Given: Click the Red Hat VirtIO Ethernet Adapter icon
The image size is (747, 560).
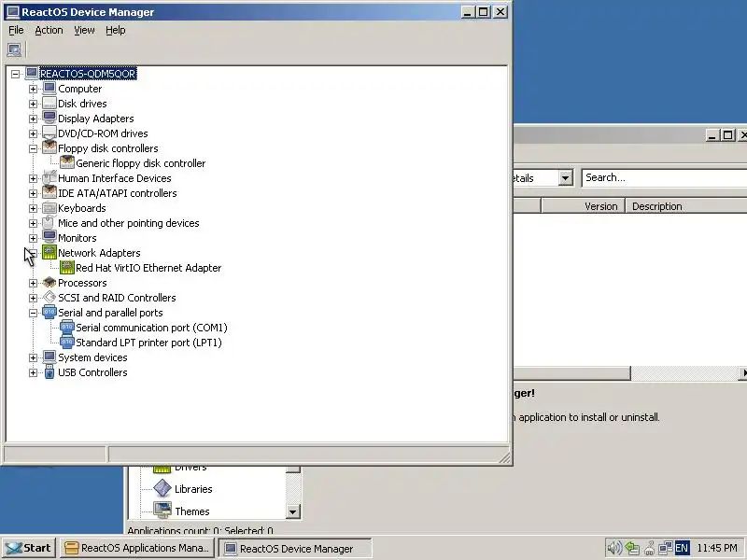Looking at the screenshot, I should click(x=67, y=267).
